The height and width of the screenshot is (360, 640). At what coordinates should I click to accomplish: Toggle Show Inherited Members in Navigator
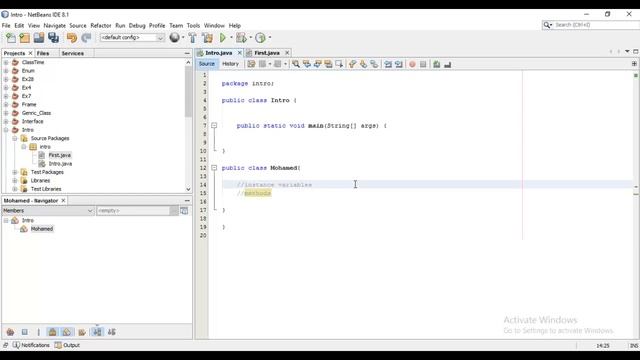coord(10,332)
